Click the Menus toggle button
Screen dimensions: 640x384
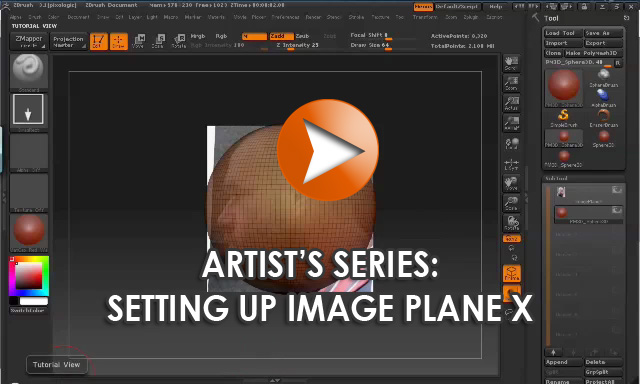423,7
